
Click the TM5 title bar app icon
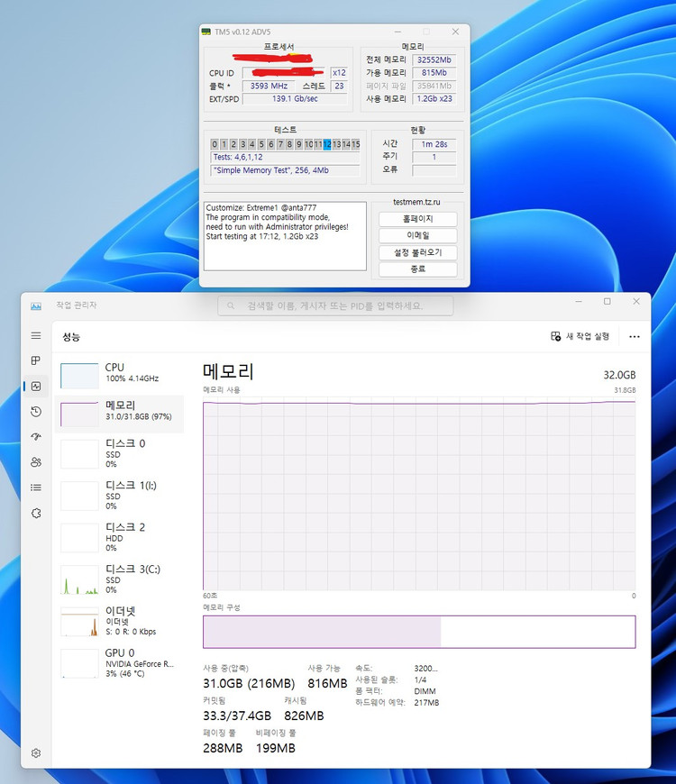click(206, 32)
